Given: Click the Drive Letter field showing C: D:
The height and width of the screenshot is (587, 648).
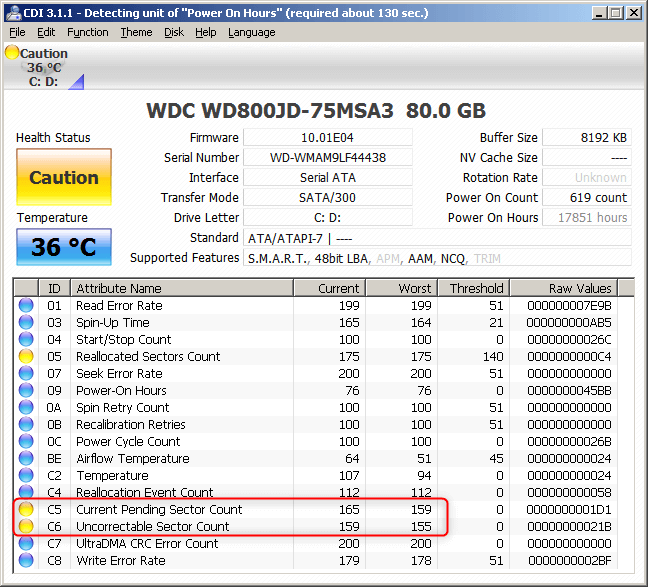Looking at the screenshot, I should [328, 217].
